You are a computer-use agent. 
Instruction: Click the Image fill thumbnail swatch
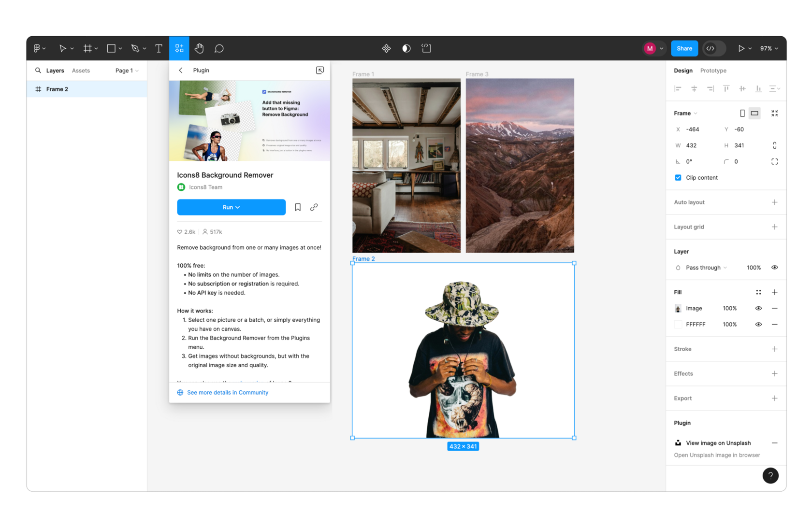(678, 309)
